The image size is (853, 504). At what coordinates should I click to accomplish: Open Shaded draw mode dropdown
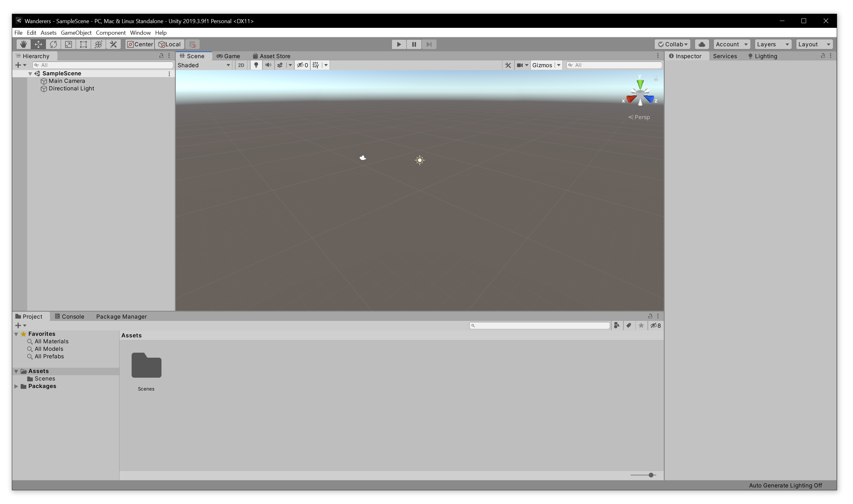pyautogui.click(x=204, y=65)
